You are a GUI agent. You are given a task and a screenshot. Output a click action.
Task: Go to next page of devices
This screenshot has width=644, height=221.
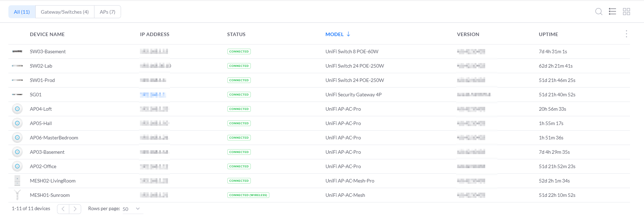coord(75,209)
